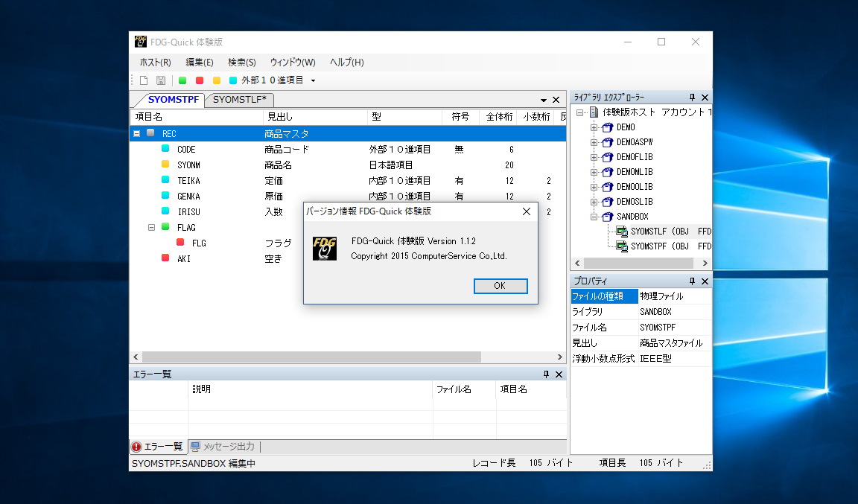
Task: Close the エラー一覧 panel
Action: (559, 374)
